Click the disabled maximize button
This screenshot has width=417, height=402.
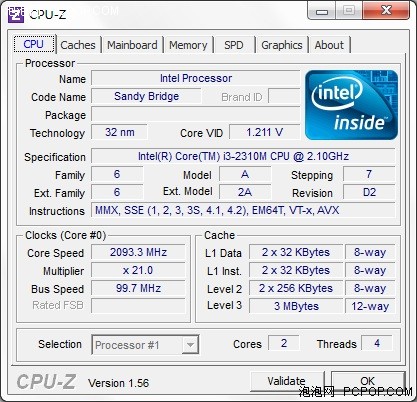pyautogui.click(x=349, y=11)
